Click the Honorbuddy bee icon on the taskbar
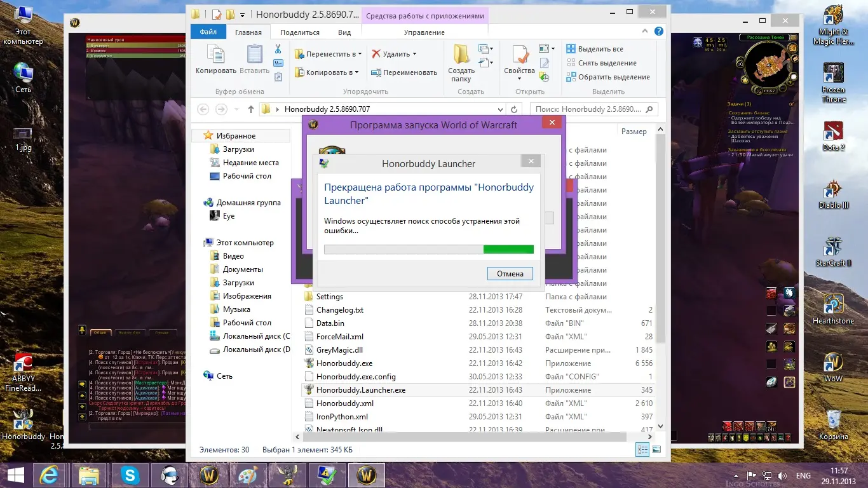 click(287, 475)
